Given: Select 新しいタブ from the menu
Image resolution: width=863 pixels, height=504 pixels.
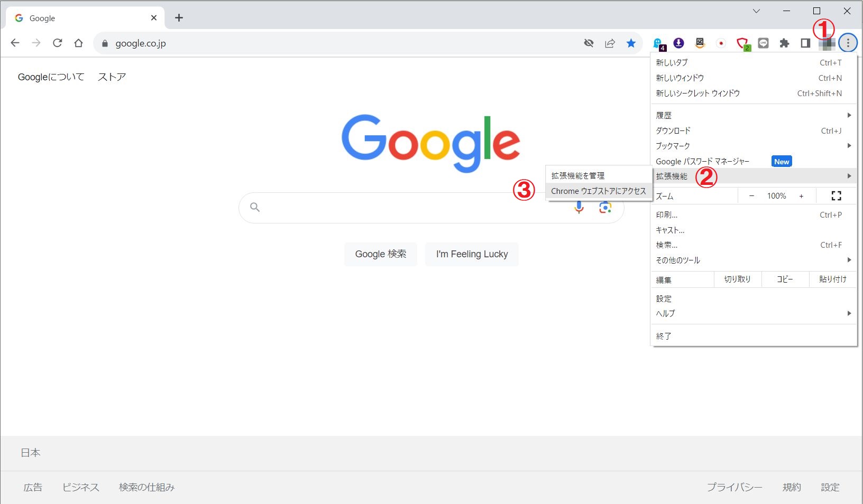Looking at the screenshot, I should [x=754, y=62].
